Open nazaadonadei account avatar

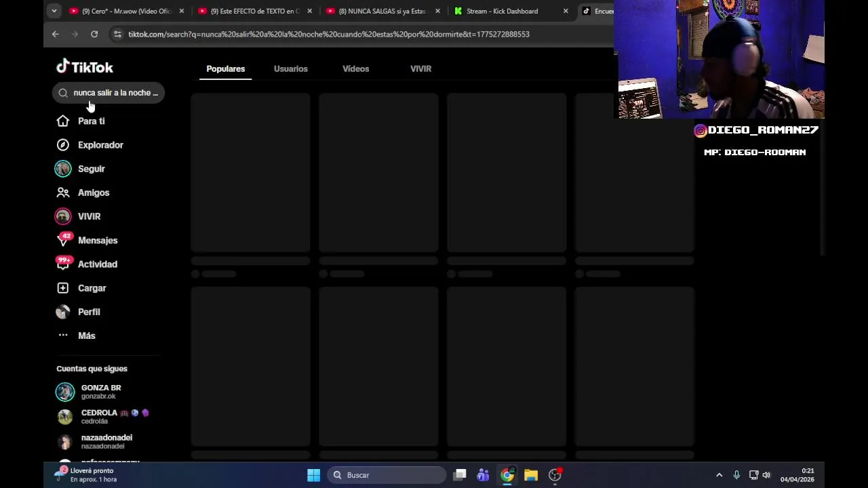pyautogui.click(x=65, y=442)
